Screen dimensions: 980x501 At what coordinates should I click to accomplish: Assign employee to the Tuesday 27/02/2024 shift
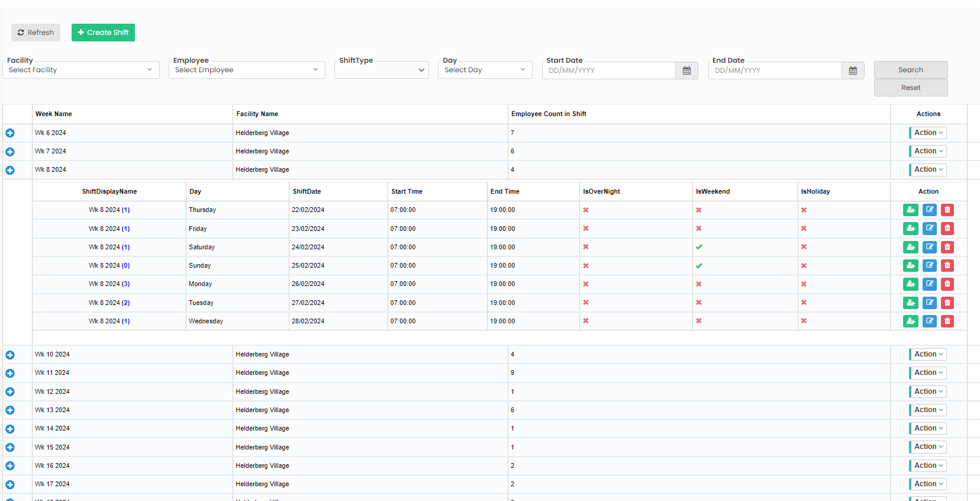(x=910, y=303)
